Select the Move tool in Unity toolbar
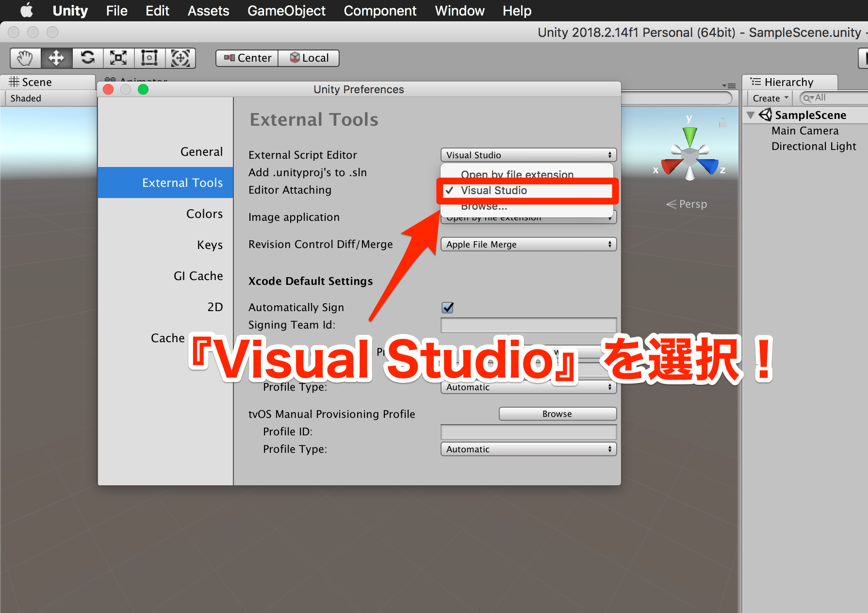Screen dimensions: 868x613 click(x=56, y=58)
